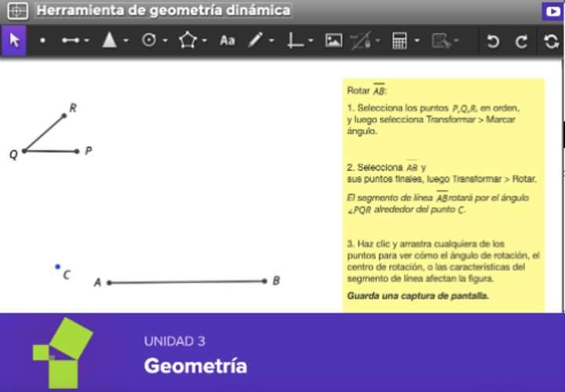Click blue point C on canvas
Image resolution: width=565 pixels, height=392 pixels.
pos(57,267)
